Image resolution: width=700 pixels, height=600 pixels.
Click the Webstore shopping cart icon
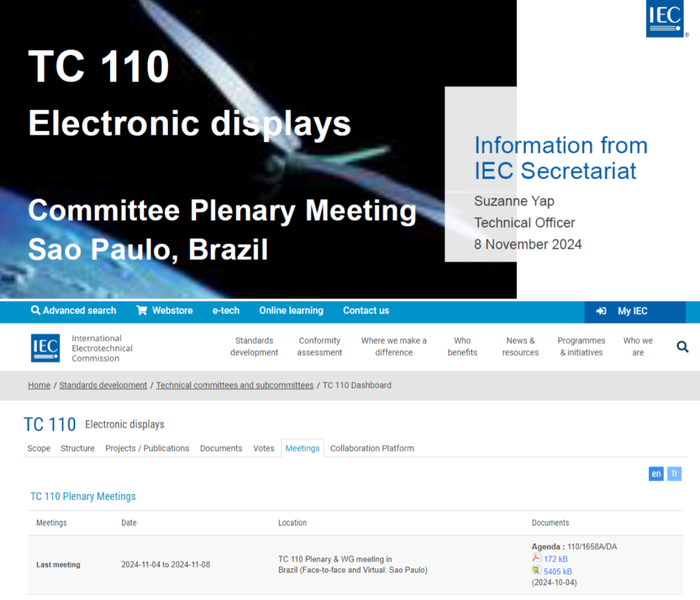(x=142, y=310)
